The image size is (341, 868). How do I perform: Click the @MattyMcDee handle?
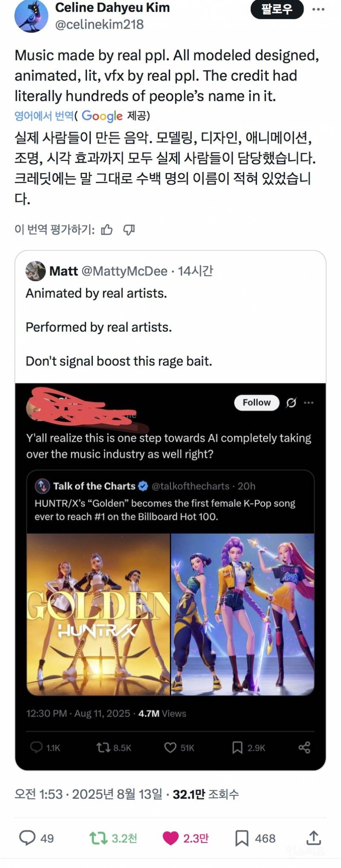pyautogui.click(x=124, y=271)
